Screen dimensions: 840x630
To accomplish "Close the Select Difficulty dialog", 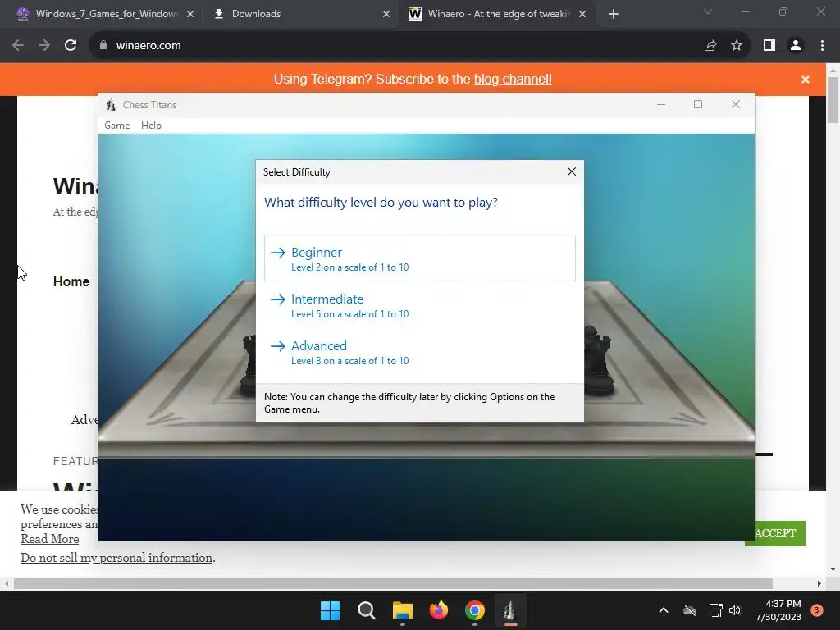I will (x=572, y=171).
